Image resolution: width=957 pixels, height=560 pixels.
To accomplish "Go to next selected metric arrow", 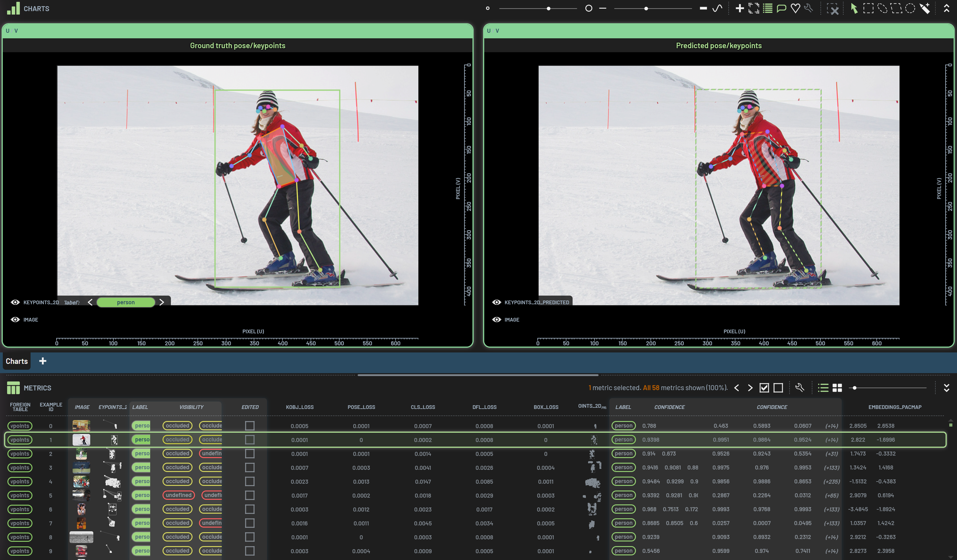I will pos(750,388).
